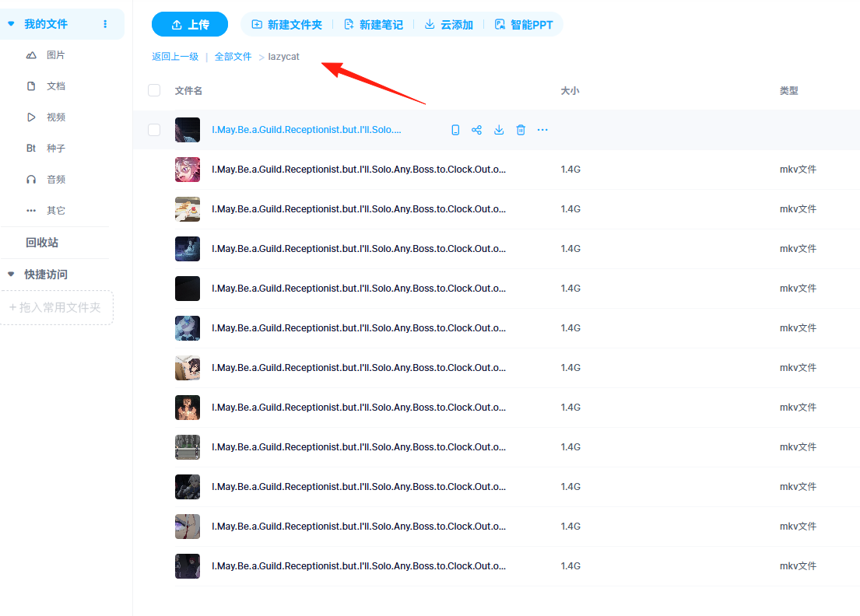Open the gray stone building thumbnail
Image resolution: width=860 pixels, height=616 pixels.
188,447
